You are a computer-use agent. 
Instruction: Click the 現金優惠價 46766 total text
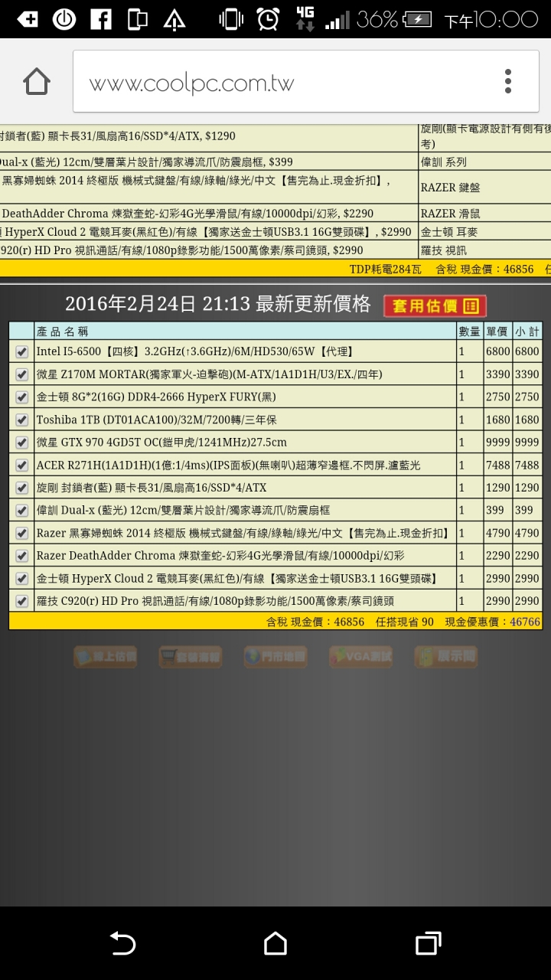coord(493,622)
